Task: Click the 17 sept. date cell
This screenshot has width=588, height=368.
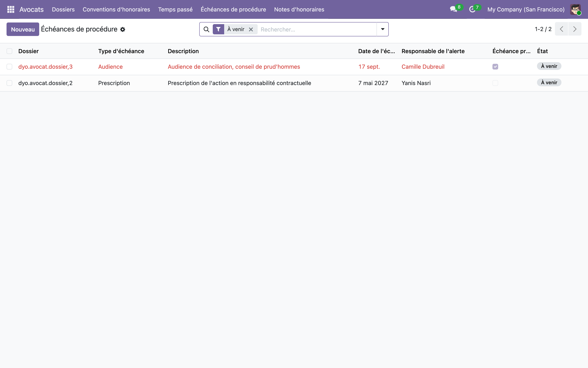Action: click(369, 67)
